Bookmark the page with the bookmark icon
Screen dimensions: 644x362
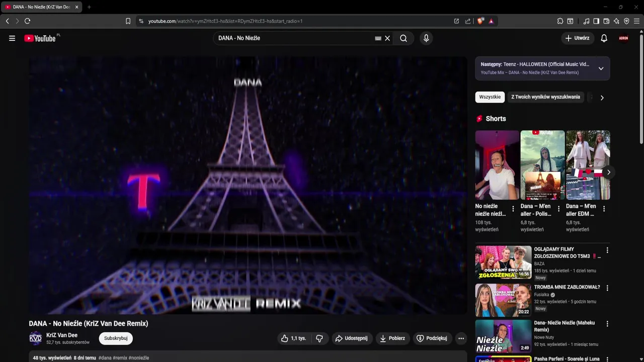point(128,21)
